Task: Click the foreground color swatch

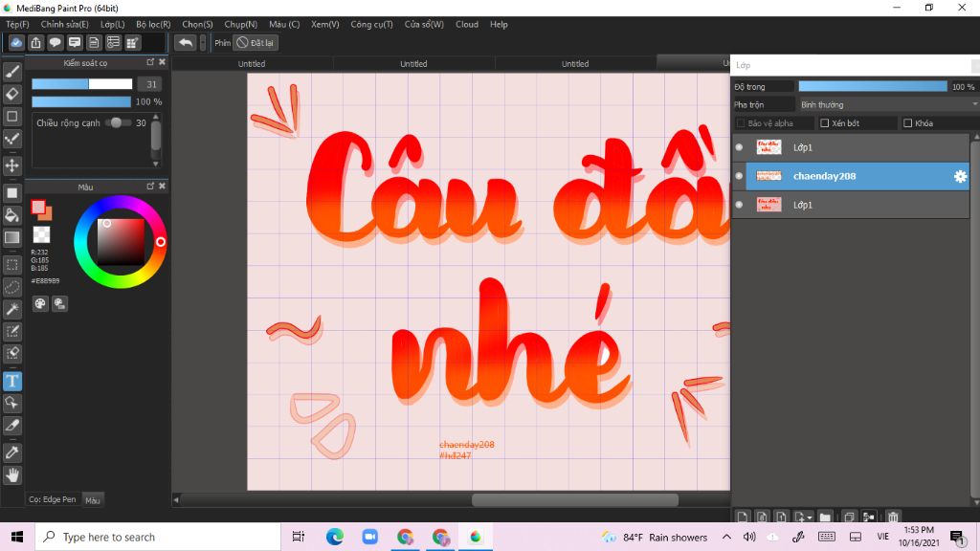Action: 38,207
